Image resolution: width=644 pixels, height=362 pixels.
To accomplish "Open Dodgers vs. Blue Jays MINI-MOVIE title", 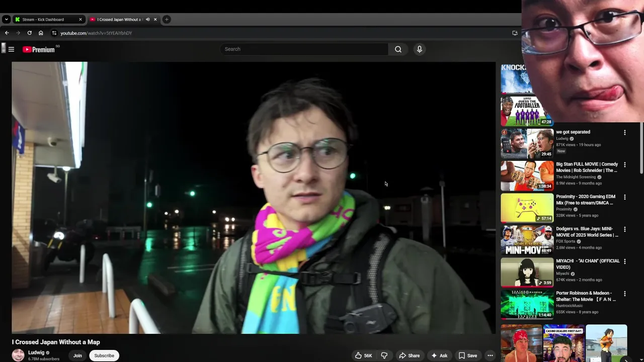I will pos(587,232).
